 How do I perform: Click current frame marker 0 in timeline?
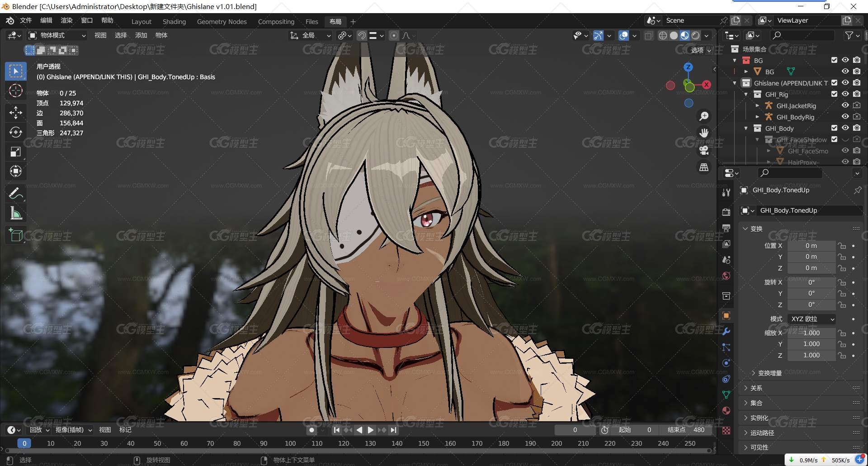[24, 443]
